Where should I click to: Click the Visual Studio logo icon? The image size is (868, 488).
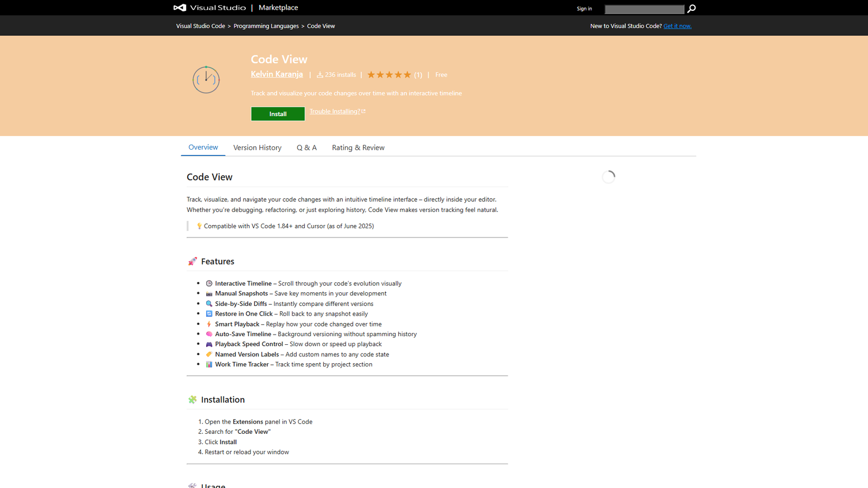click(x=179, y=8)
